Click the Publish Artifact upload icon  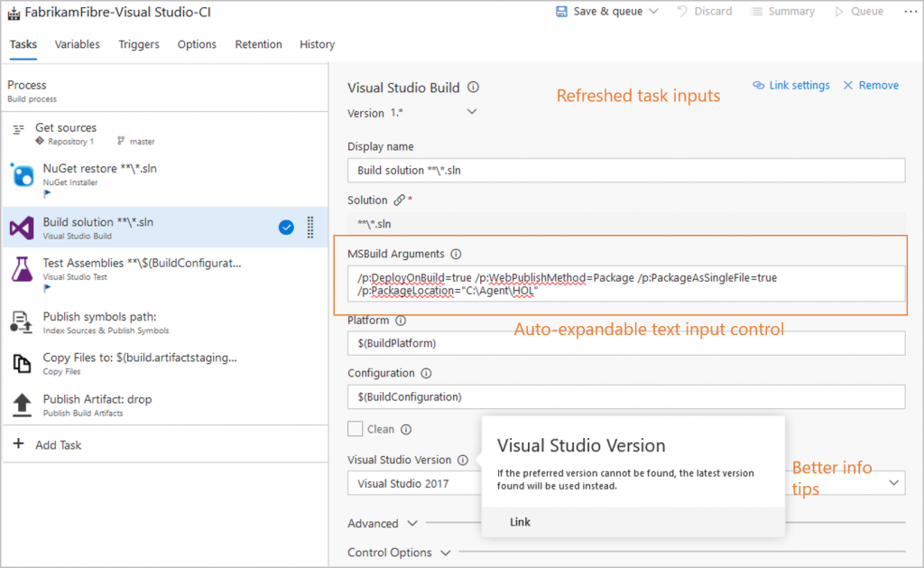pyautogui.click(x=22, y=405)
